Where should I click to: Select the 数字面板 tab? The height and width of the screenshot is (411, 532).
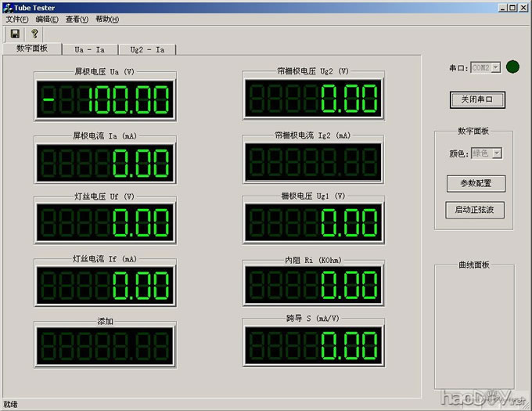pos(32,49)
